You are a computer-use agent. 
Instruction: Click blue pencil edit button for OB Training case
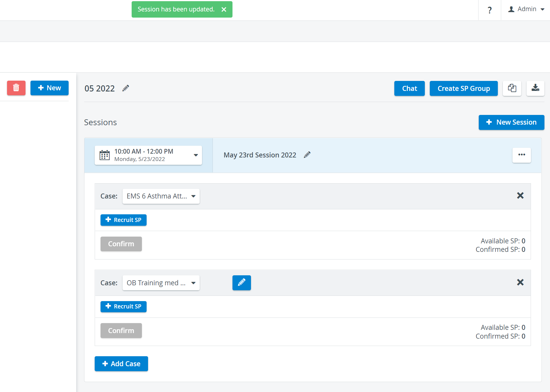click(x=242, y=283)
